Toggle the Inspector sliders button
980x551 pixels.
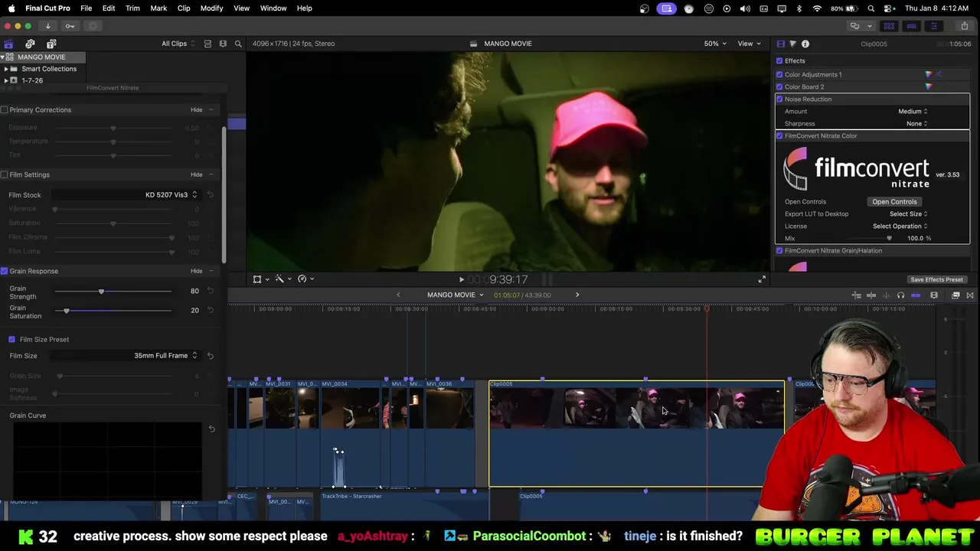pyautogui.click(x=933, y=26)
